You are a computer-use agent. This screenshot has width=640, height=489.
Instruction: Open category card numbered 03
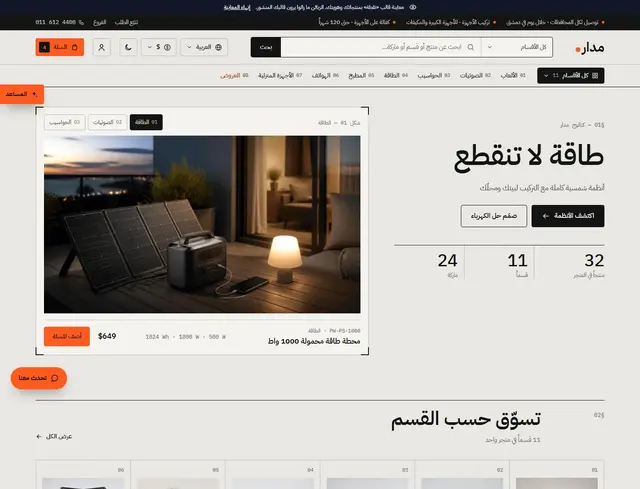coord(367,474)
